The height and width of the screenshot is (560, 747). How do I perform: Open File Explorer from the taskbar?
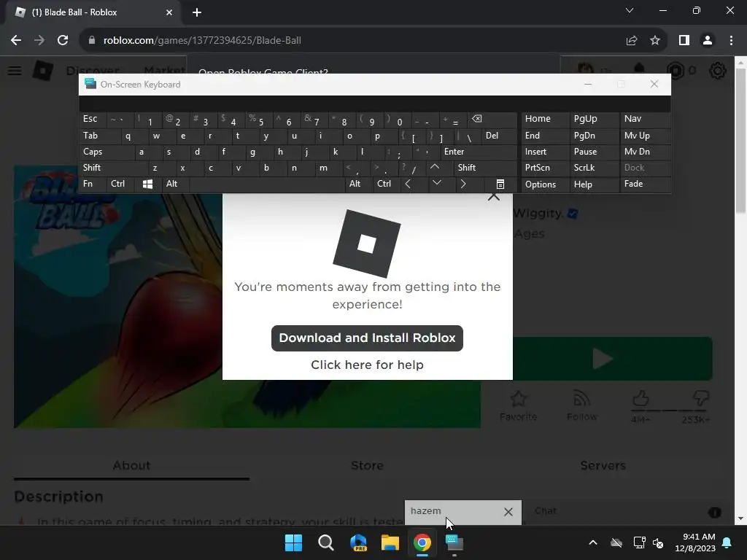point(390,542)
